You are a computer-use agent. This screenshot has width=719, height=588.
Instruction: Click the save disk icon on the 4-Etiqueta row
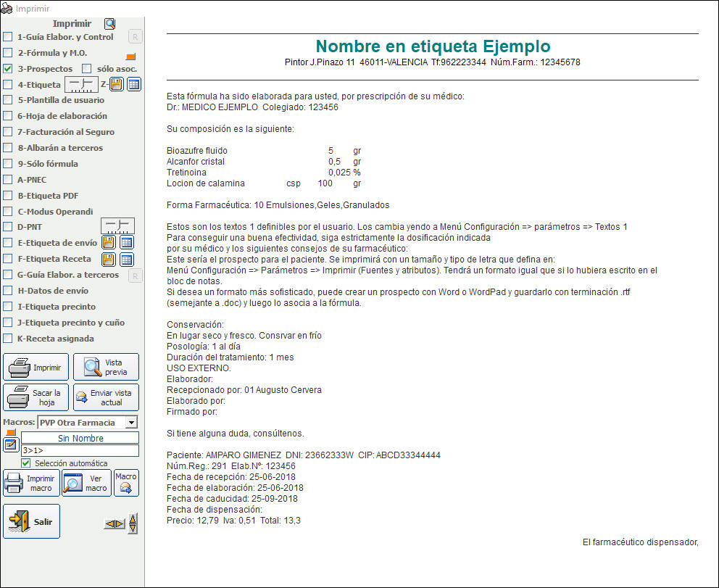[x=117, y=84]
